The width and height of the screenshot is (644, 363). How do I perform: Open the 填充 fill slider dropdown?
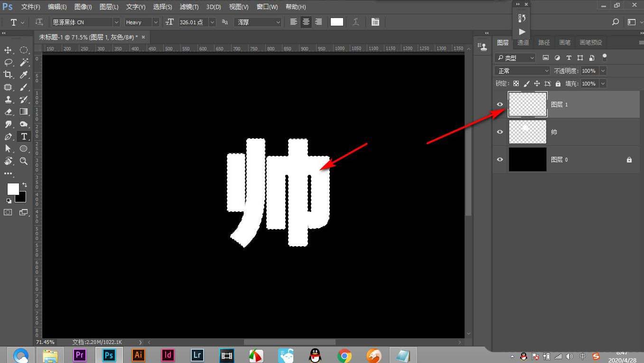click(x=603, y=84)
